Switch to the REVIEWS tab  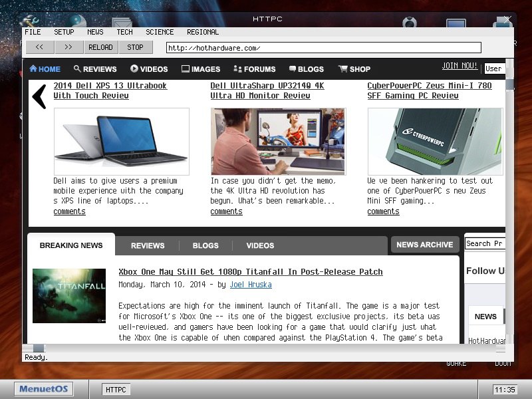coord(148,245)
